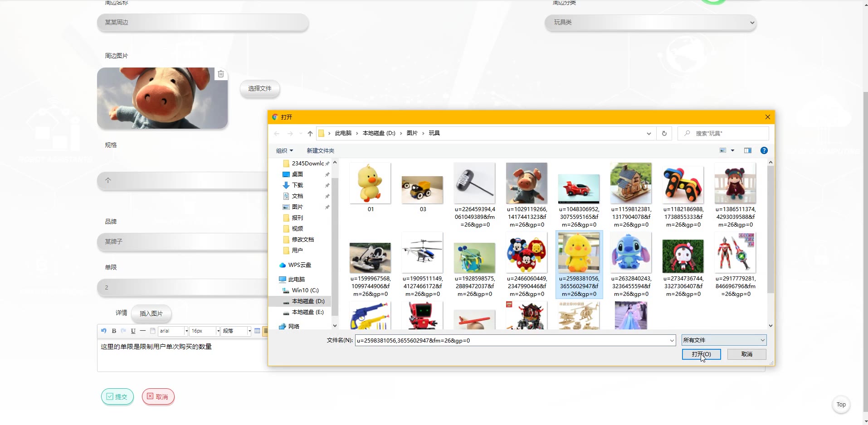Click 本地磁盘 (D:) in the address breadcrumb

(379, 133)
